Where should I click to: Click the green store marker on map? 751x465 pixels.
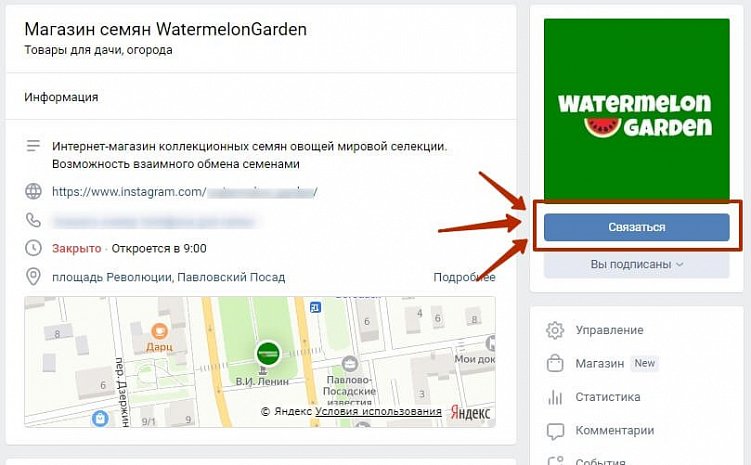[268, 353]
